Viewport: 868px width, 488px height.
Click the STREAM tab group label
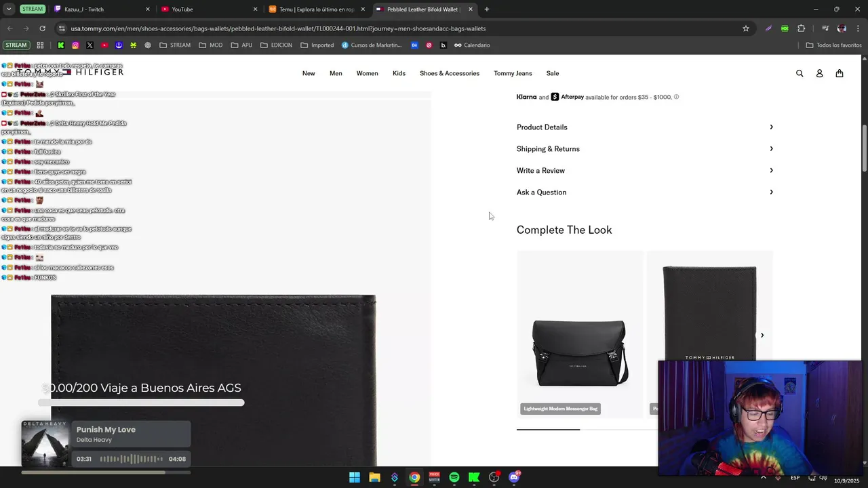pos(32,9)
